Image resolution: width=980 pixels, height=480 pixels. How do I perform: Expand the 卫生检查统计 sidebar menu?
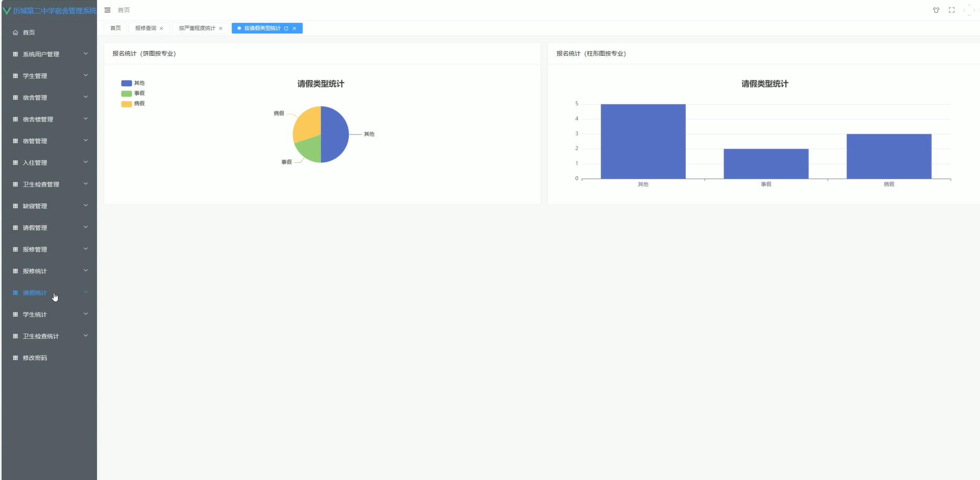50,336
